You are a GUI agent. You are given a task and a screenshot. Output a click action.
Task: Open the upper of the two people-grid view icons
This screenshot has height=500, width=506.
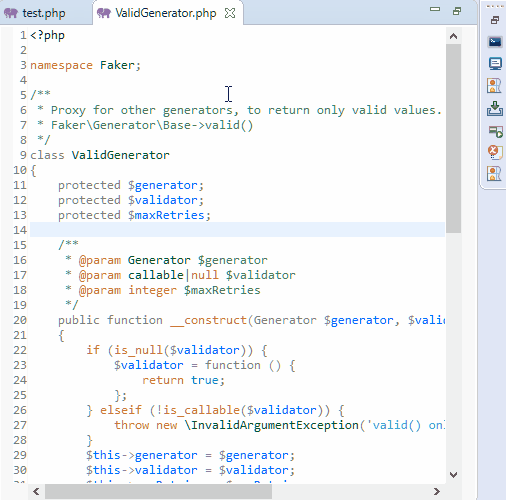[494, 86]
